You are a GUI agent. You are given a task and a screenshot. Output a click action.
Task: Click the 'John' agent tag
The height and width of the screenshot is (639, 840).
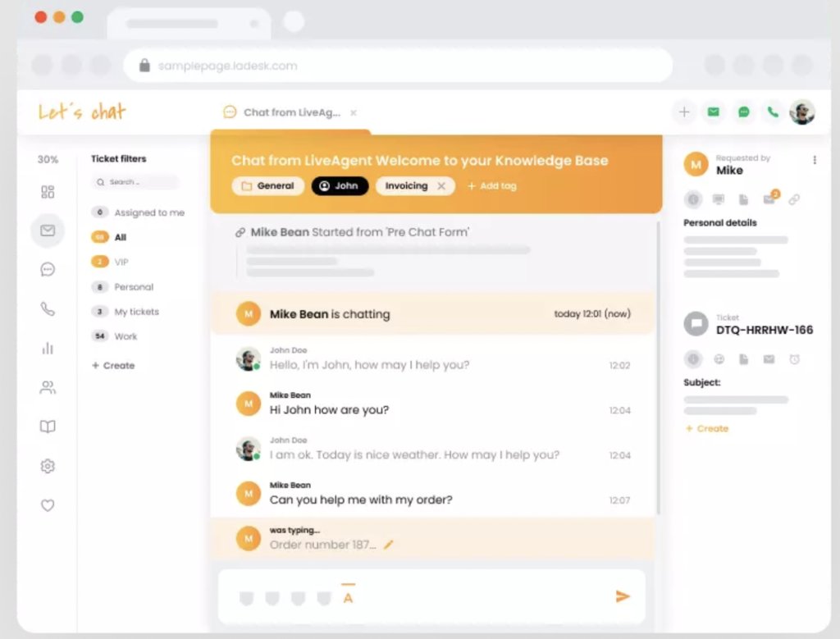coord(340,186)
